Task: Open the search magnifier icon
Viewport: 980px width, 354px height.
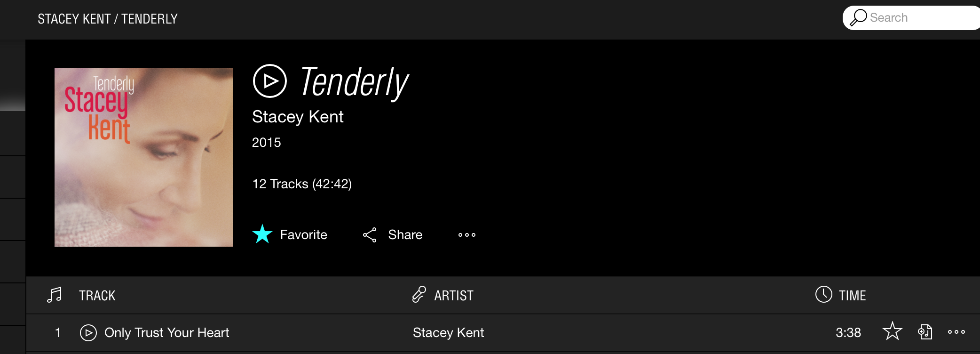Action: (859, 17)
